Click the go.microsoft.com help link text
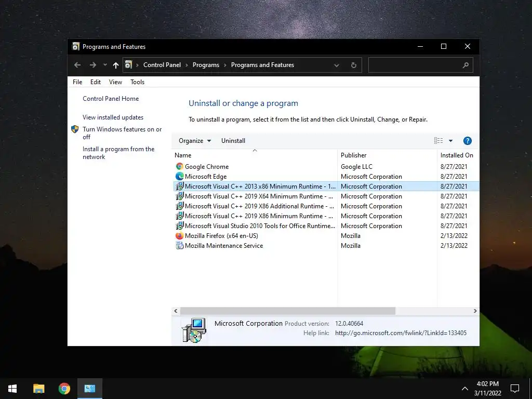Screen dimensions: 532x399 pos(401,333)
